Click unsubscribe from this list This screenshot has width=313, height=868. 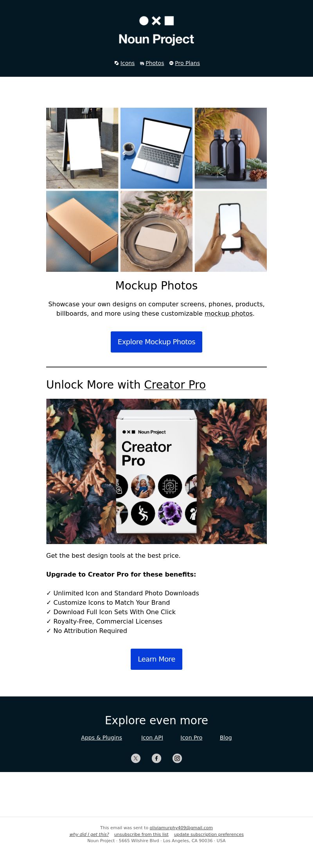click(141, 834)
